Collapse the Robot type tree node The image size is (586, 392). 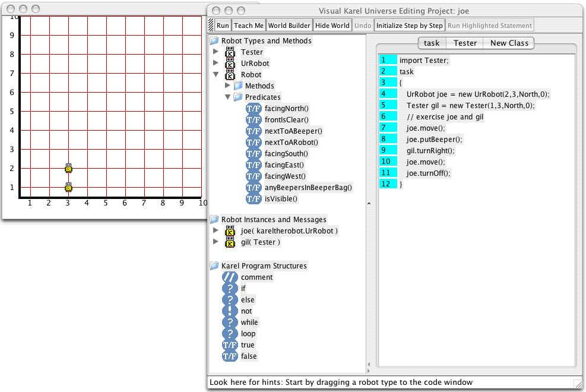pos(216,75)
